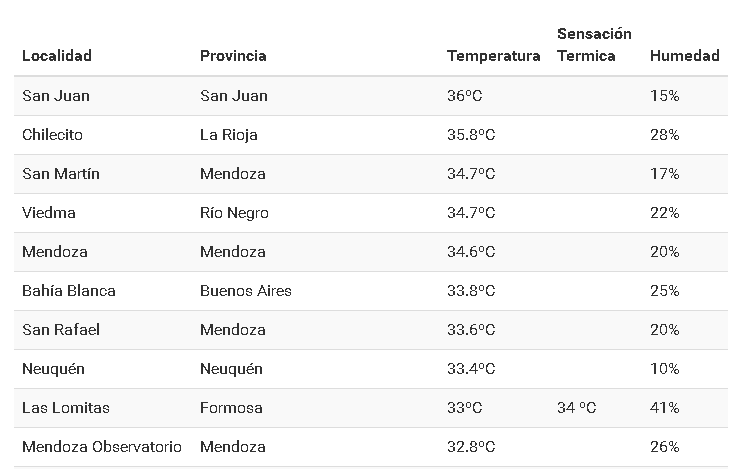Image resolution: width=740 pixels, height=469 pixels.
Task: Click the Neuquén locality cell
Action: coord(53,369)
